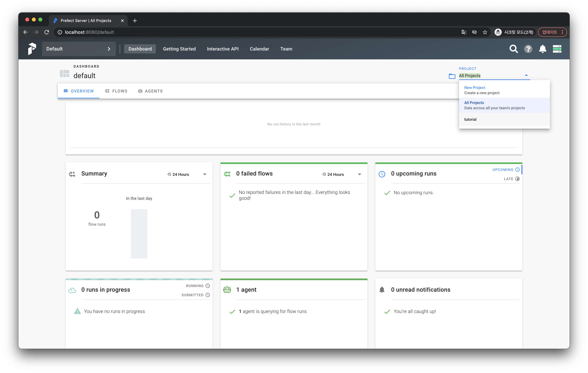The width and height of the screenshot is (588, 373).
Task: Click the translate page icon
Action: click(464, 32)
